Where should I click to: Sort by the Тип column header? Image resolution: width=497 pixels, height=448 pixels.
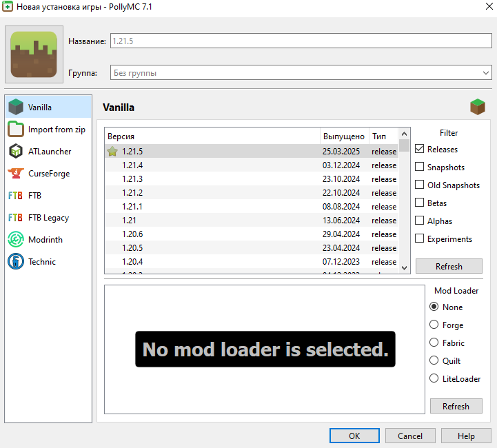(383, 136)
